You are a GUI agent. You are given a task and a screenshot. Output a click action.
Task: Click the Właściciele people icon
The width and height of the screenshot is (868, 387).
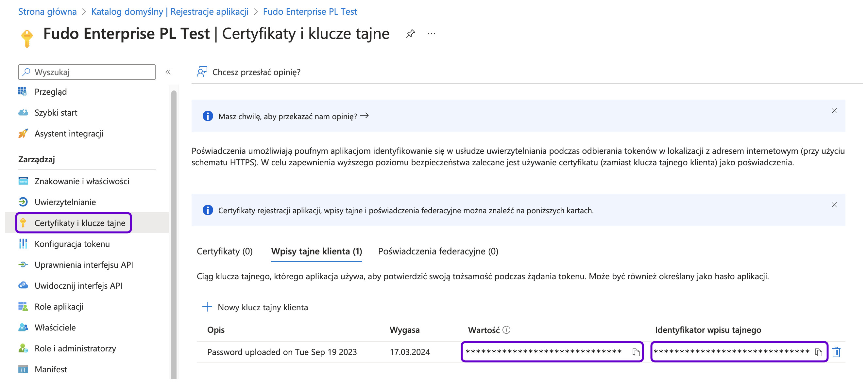[x=23, y=328]
